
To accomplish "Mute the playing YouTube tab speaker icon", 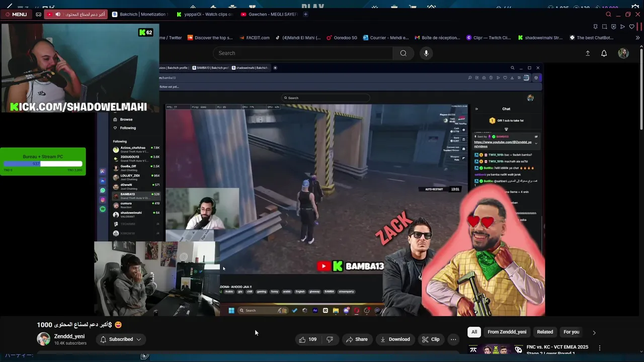I will 58,14.
